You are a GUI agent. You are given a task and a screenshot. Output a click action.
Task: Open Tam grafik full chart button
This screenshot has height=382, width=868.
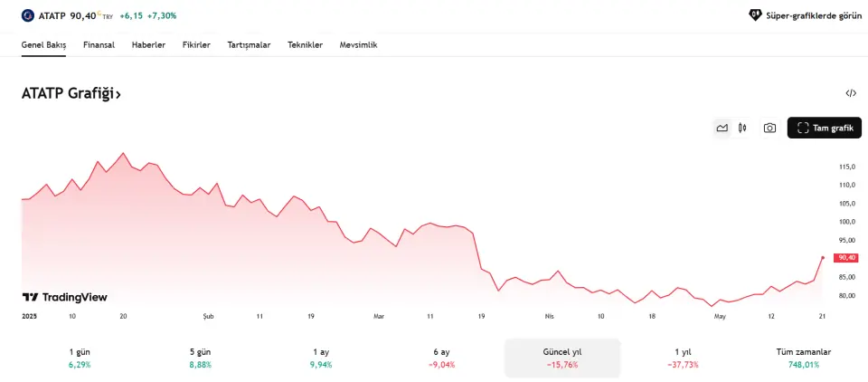825,128
